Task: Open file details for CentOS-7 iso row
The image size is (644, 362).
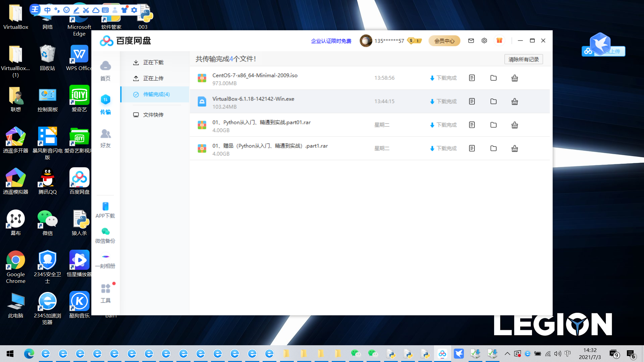Action: (x=472, y=78)
